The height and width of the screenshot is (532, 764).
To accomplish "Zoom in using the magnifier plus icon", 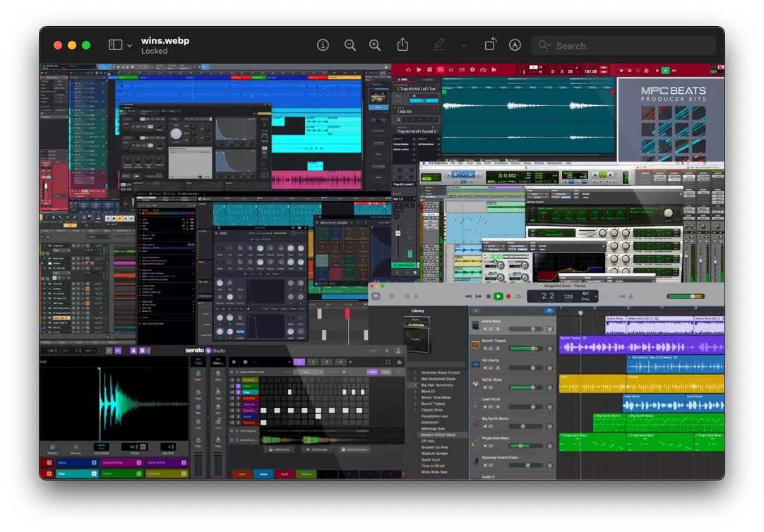I will pyautogui.click(x=375, y=45).
